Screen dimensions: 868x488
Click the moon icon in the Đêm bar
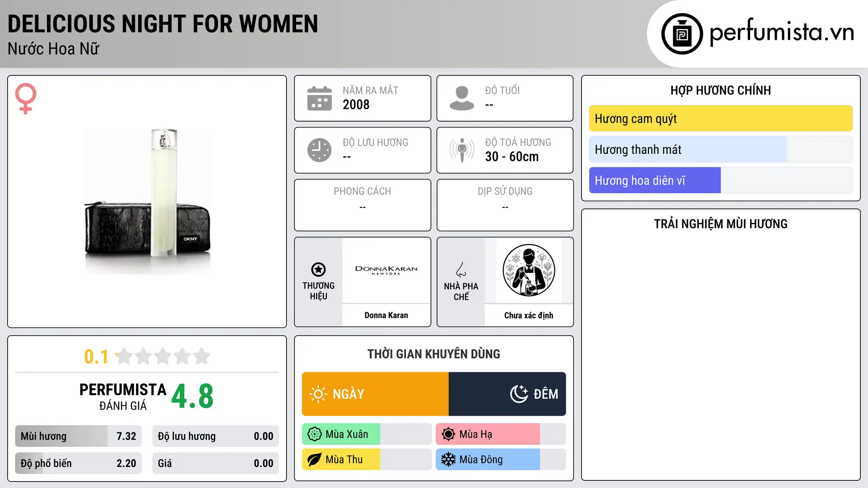click(x=519, y=394)
